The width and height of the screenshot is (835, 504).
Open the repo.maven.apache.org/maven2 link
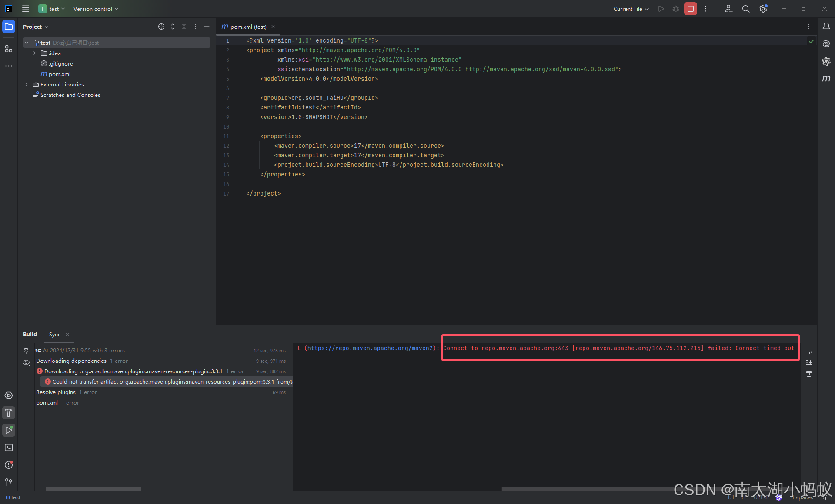point(370,348)
